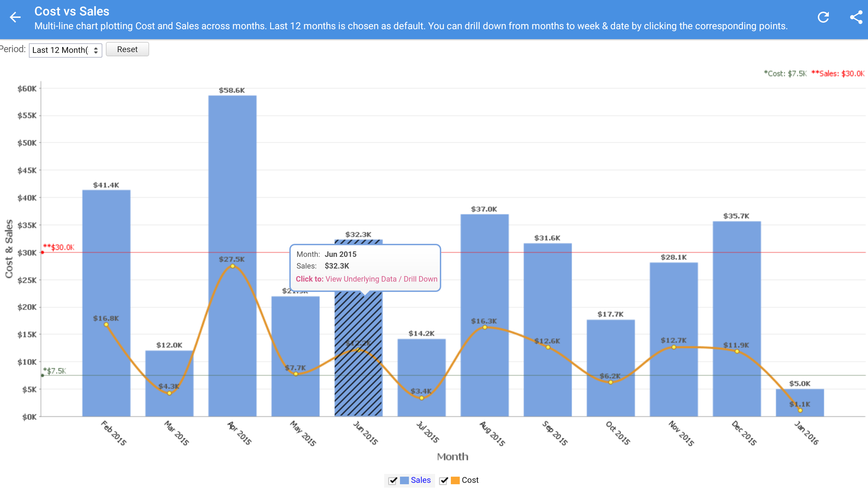Screen dimensions: 868x489
Task: Click the Sales legend label
Action: tap(421, 480)
